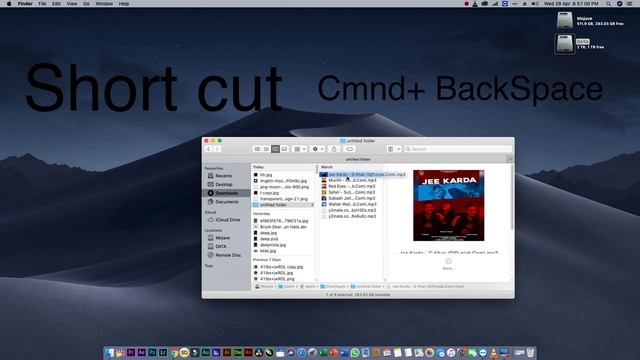Screen dimensions: 640x360
Task: Open Notification Center in menu bar
Action: [x=629, y=4]
